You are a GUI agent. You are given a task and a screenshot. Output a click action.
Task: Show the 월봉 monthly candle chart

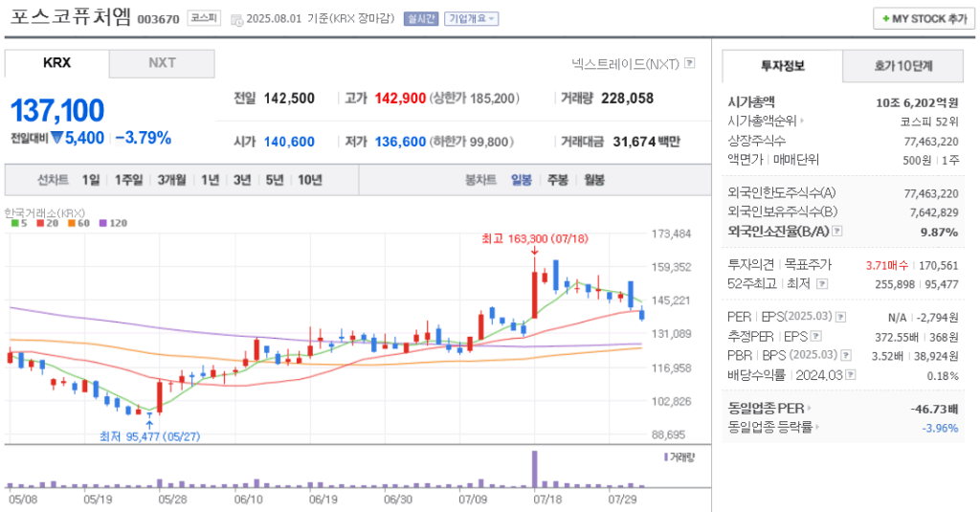[594, 180]
